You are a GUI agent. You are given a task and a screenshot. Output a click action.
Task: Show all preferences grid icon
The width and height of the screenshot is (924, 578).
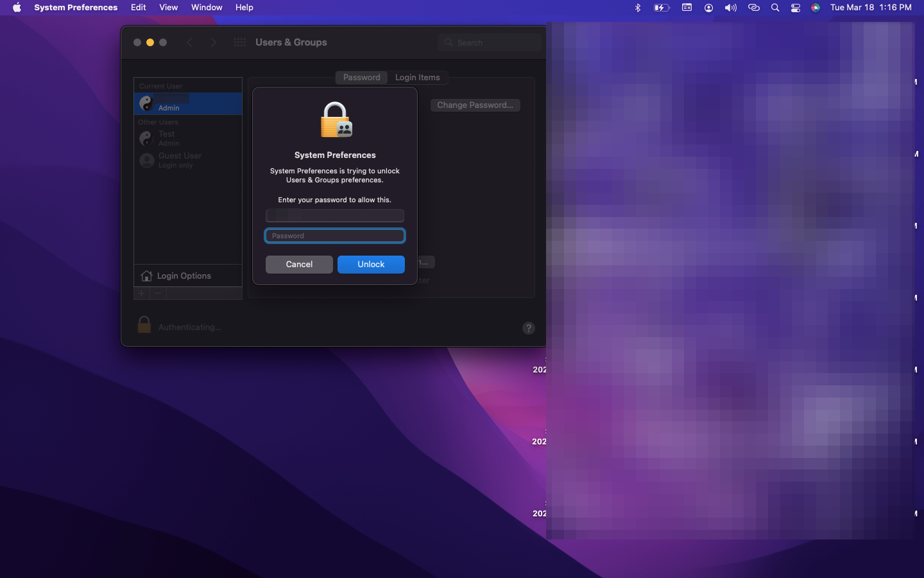240,42
